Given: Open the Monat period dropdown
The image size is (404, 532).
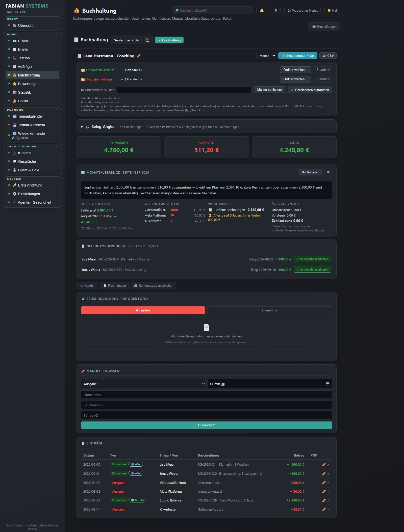Looking at the screenshot, I should 266,56.
